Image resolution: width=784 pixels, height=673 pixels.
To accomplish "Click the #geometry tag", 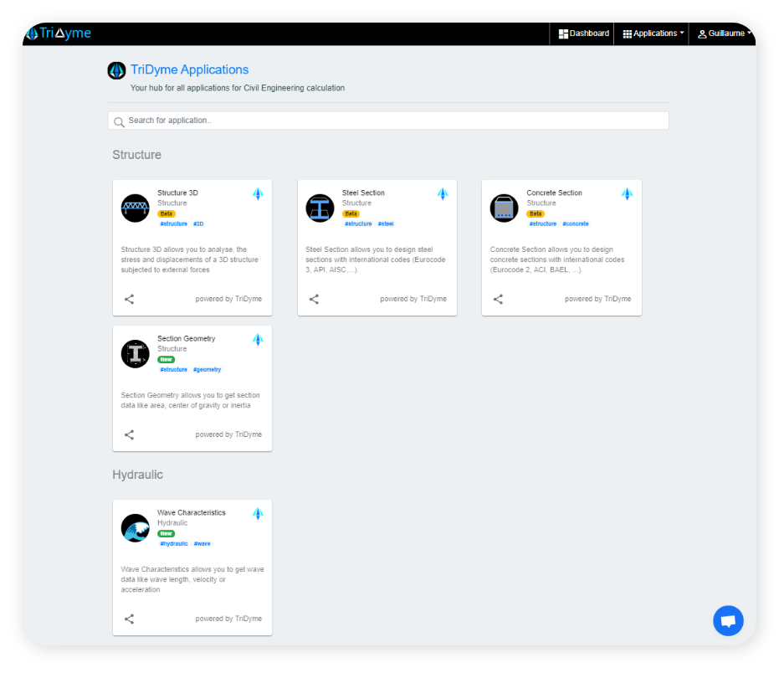I will [207, 369].
